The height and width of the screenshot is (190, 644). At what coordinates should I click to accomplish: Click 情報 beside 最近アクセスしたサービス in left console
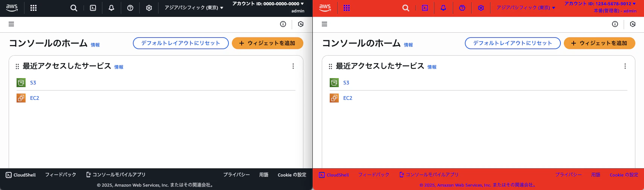click(x=119, y=67)
